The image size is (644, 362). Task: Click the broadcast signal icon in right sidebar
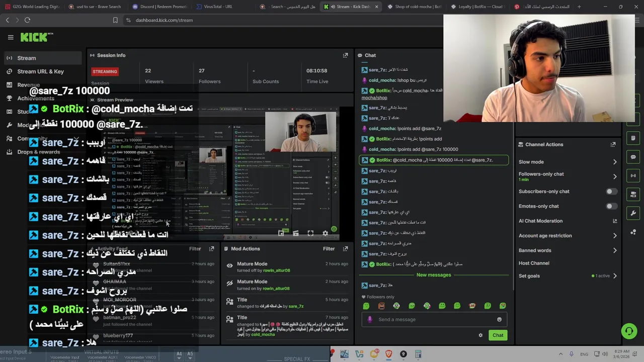pyautogui.click(x=633, y=175)
